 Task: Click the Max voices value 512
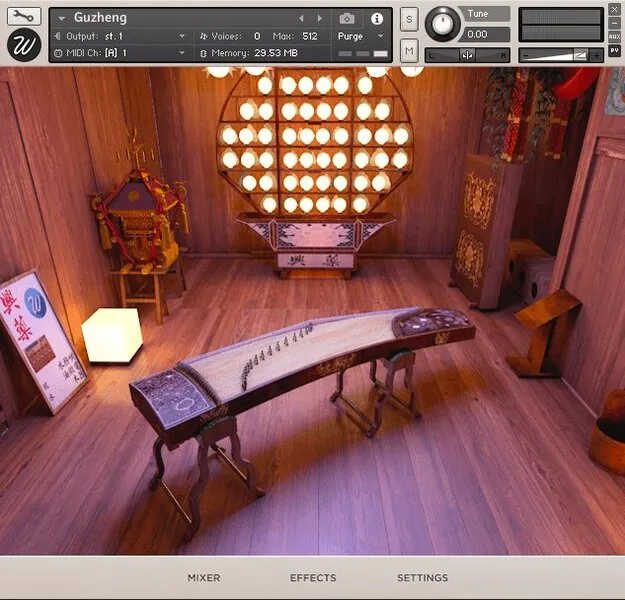tap(310, 36)
